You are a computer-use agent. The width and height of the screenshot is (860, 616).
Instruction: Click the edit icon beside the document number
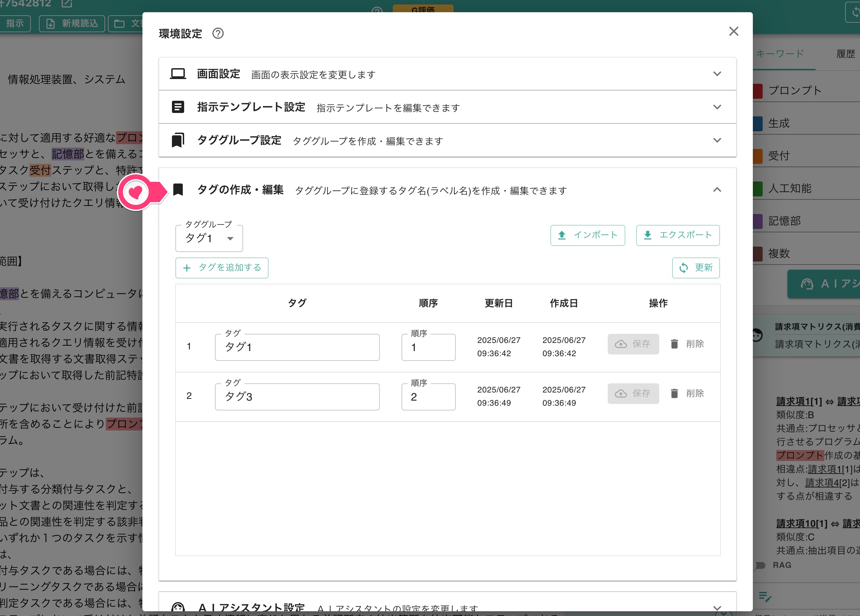pos(67,3)
